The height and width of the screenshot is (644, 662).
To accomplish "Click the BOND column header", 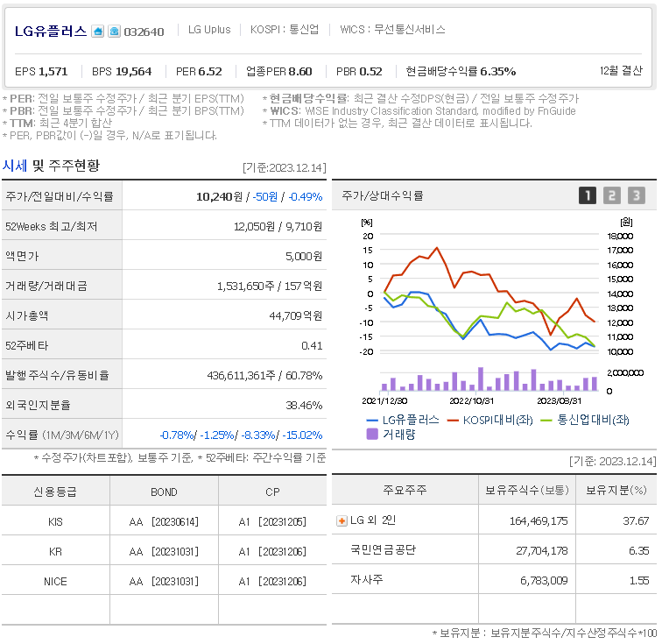I will click(x=164, y=492).
